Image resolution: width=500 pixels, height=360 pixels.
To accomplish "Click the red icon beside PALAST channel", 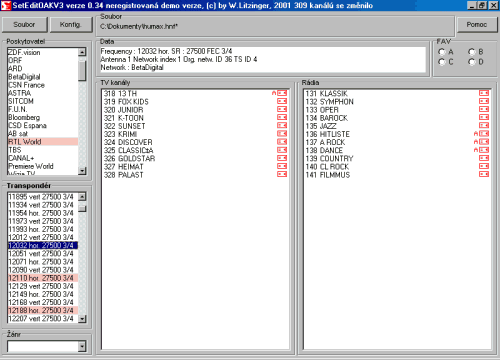I will coord(282,174).
